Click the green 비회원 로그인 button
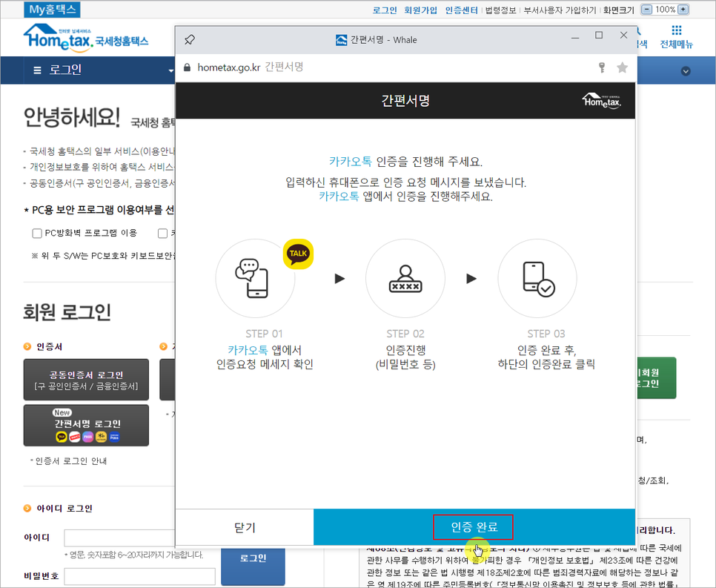The width and height of the screenshot is (716, 588). (655, 378)
